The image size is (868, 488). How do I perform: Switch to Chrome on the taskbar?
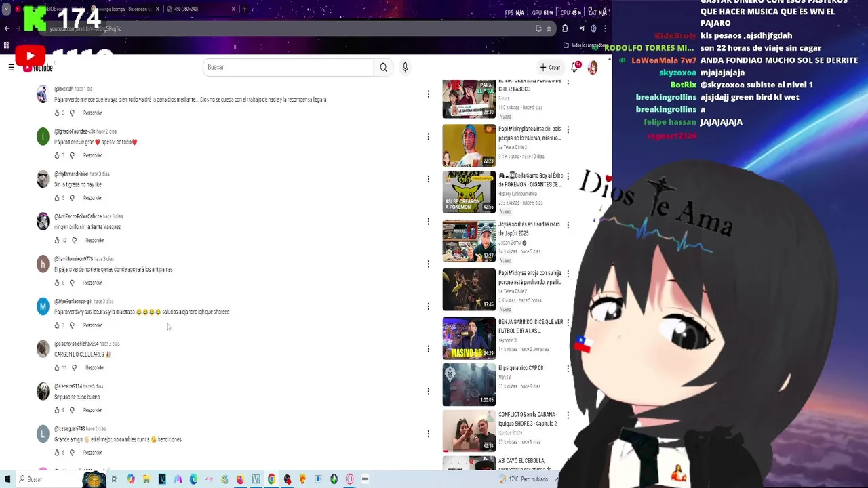(271, 479)
